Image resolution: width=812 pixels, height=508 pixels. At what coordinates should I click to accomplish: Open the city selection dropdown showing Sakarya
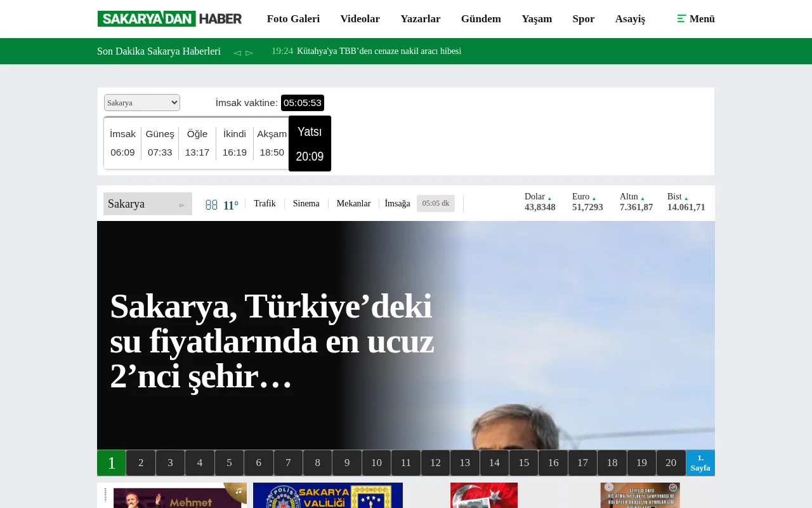click(x=141, y=102)
